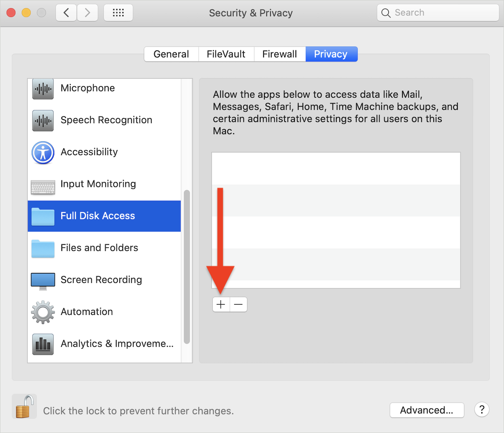Open the Advanced… settings button

[427, 410]
